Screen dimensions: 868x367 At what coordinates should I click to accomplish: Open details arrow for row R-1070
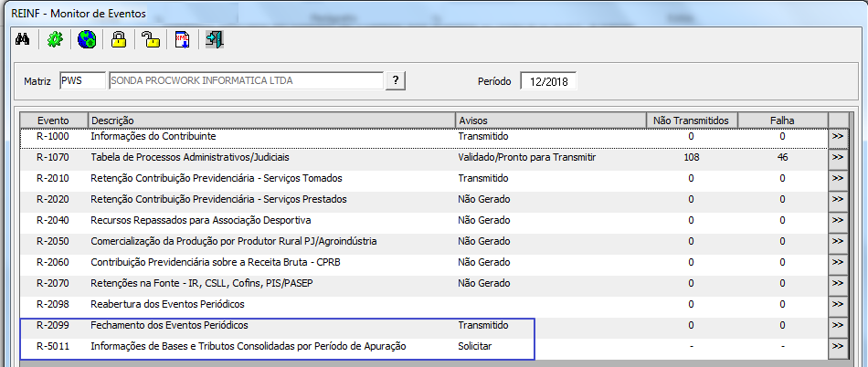[838, 158]
